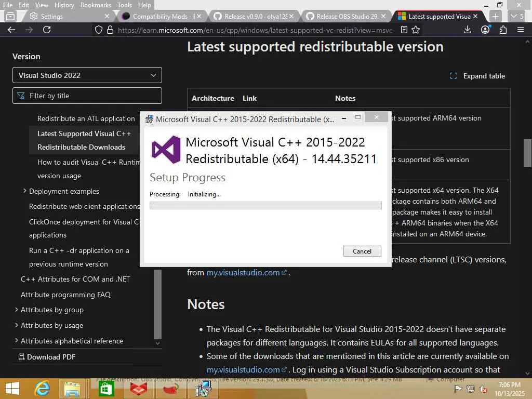Click the installer title bar icon

pyautogui.click(x=149, y=119)
